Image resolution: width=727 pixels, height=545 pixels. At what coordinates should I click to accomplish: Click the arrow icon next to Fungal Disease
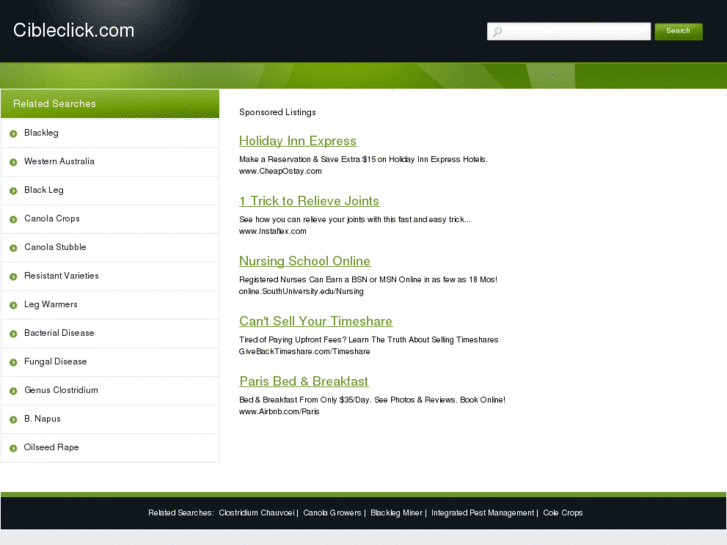coord(13,362)
